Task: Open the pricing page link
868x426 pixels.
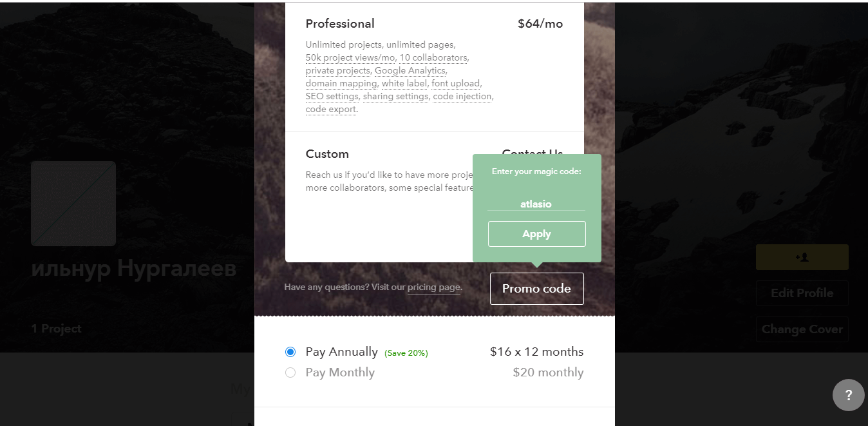Action: [433, 287]
